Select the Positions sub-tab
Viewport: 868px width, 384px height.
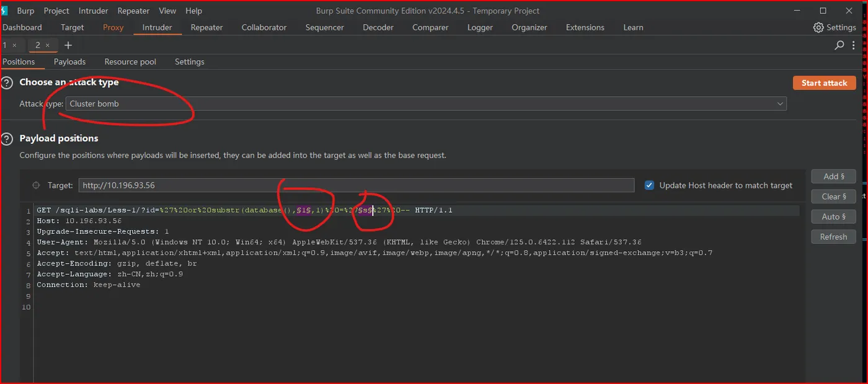click(x=19, y=62)
